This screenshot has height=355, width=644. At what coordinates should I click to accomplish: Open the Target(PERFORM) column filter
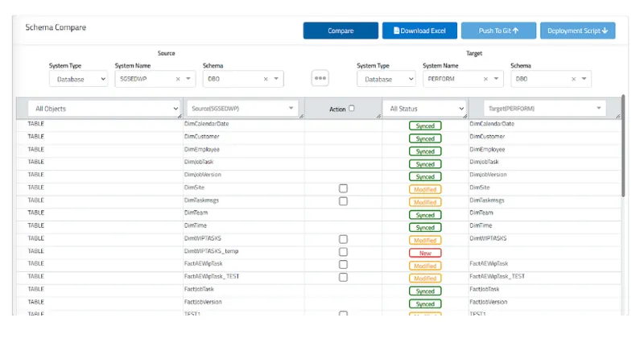545,109
